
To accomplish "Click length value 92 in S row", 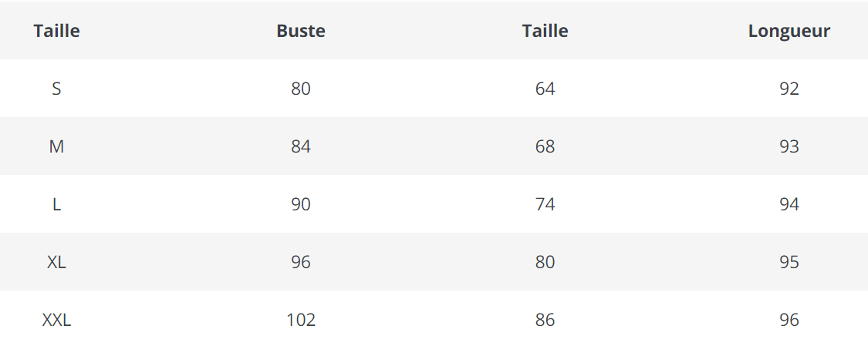I will pos(789,89).
